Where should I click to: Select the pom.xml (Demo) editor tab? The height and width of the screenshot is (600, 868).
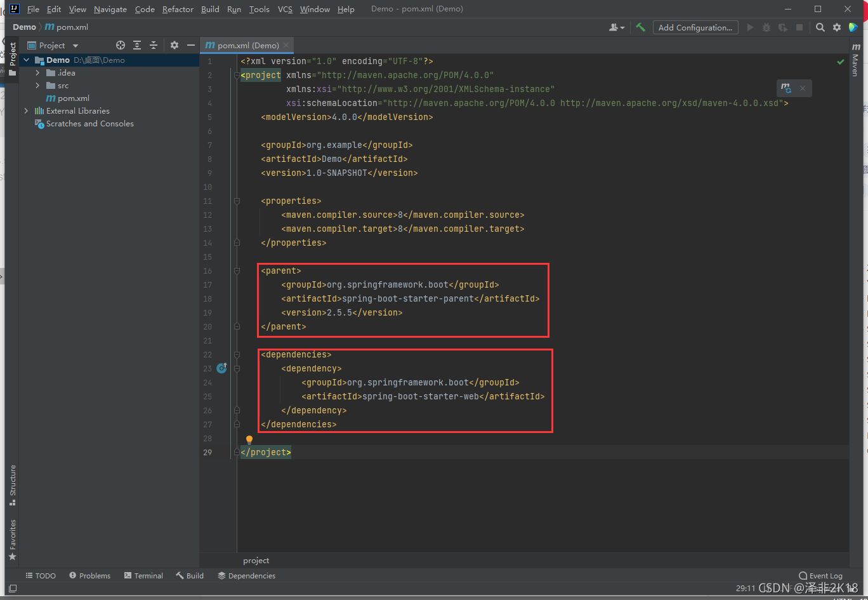pos(246,45)
